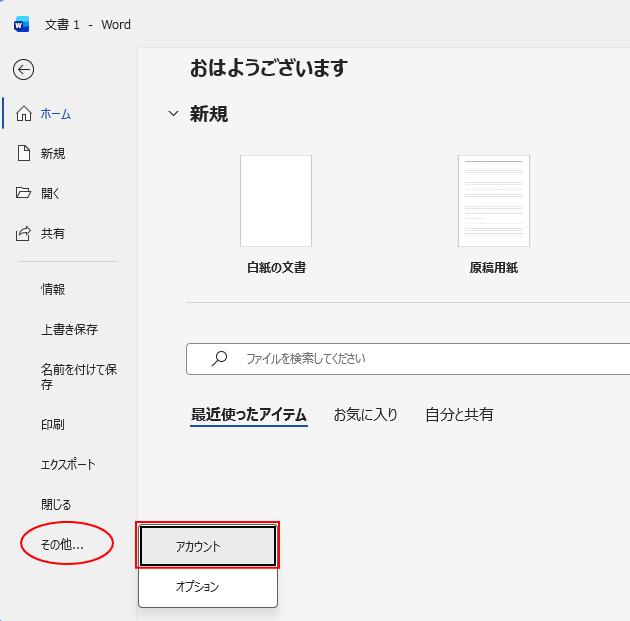Click the 原稿用紙 caption text
The image size is (630, 621).
494,268
